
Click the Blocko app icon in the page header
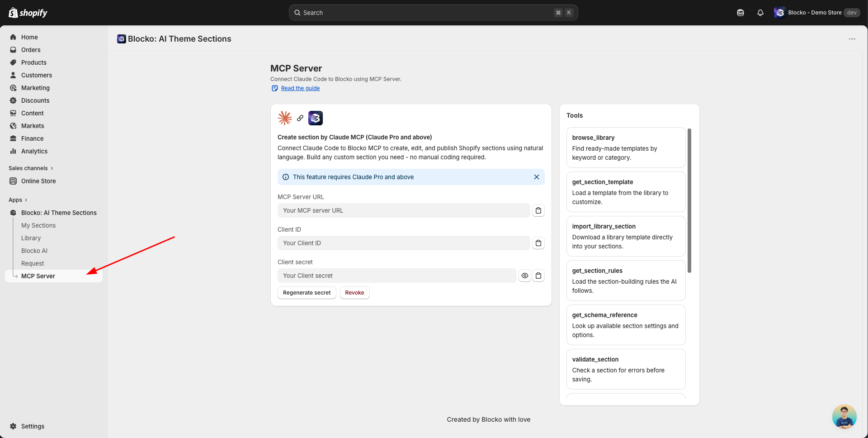pyautogui.click(x=121, y=39)
